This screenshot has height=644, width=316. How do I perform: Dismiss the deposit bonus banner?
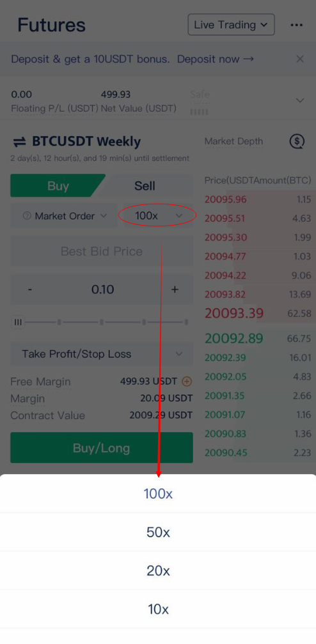[300, 59]
